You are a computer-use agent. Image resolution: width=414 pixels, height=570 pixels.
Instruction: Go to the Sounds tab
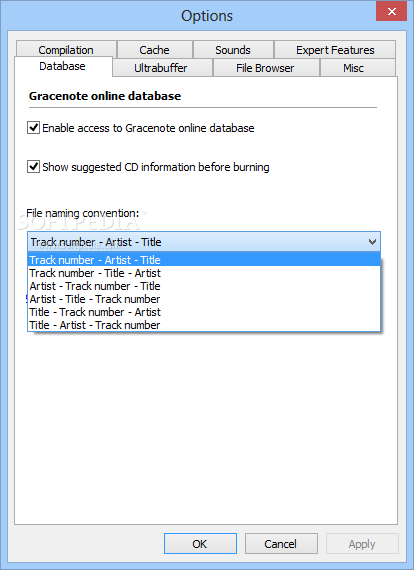tap(233, 49)
